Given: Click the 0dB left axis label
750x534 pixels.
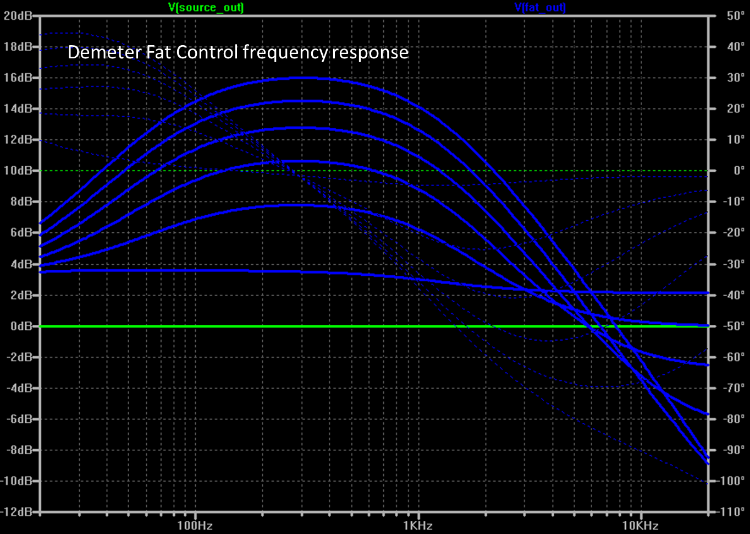Looking at the screenshot, I should click(22, 327).
